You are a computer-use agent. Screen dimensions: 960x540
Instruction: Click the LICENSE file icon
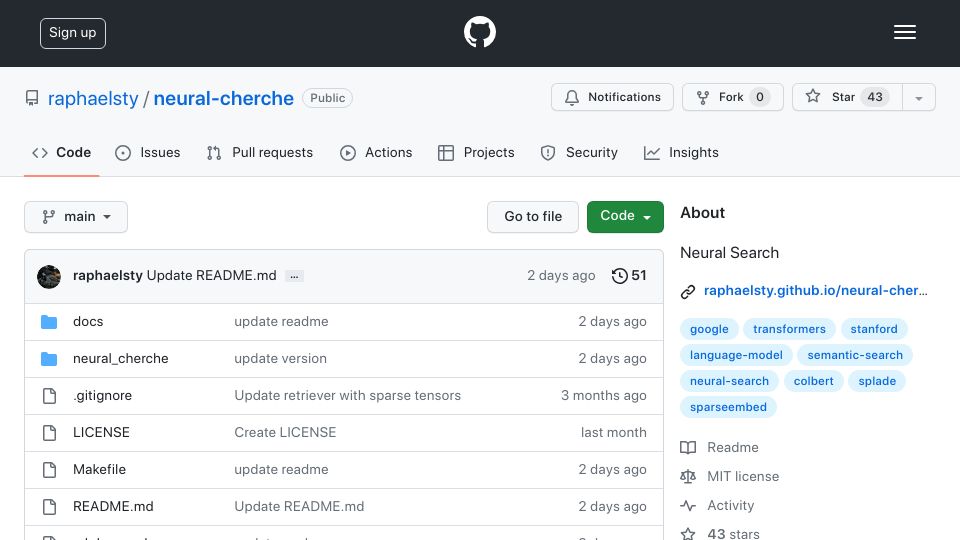tap(50, 433)
